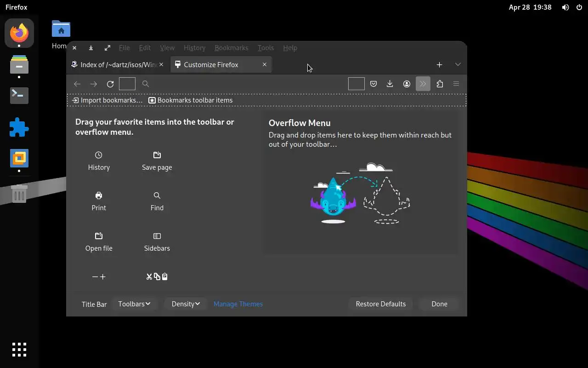Pick the Sidebars item icon
Viewport: 588px width, 368px height.
[157, 236]
